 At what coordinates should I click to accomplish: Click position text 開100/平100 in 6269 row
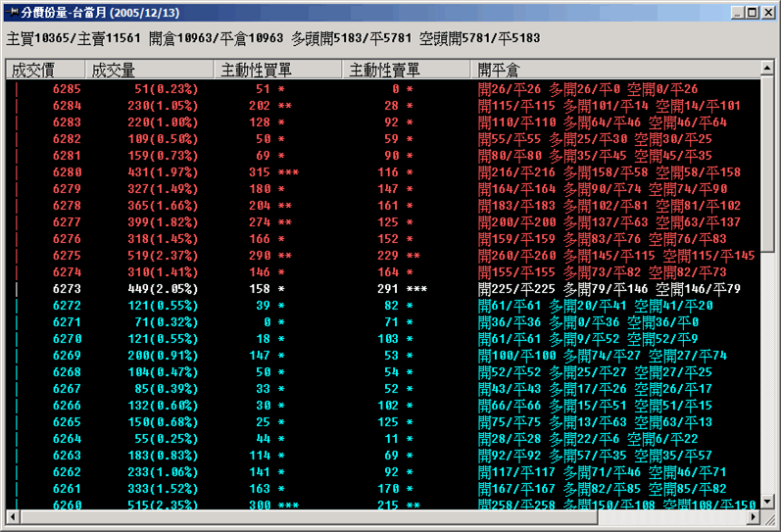coord(517,356)
